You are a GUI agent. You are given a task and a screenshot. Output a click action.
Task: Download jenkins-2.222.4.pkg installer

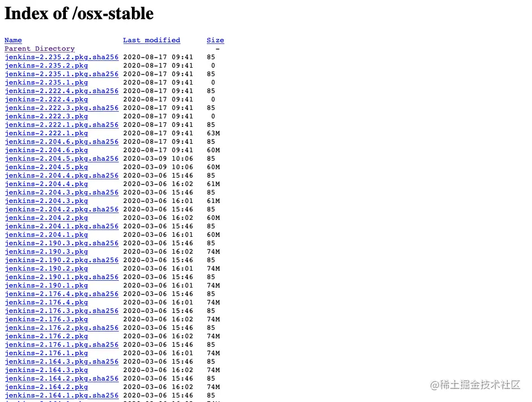tap(46, 99)
